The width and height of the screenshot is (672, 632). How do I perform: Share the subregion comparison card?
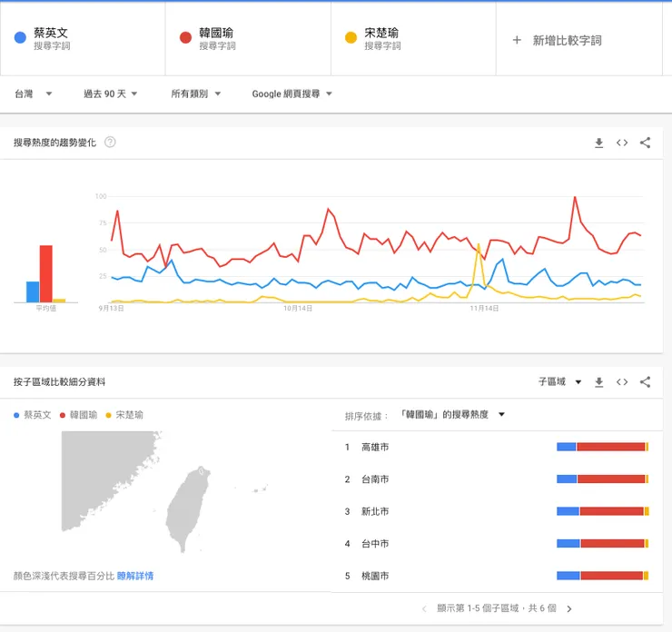click(x=645, y=381)
